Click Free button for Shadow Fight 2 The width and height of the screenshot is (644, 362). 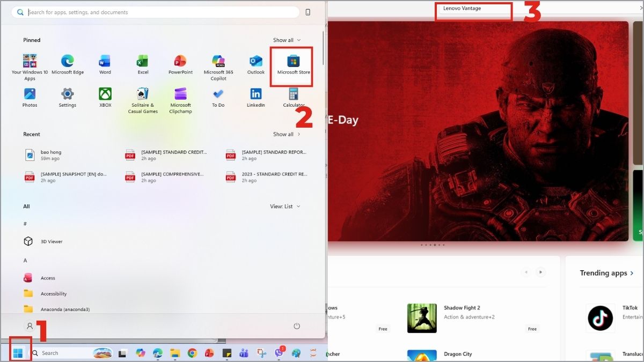[x=532, y=329]
